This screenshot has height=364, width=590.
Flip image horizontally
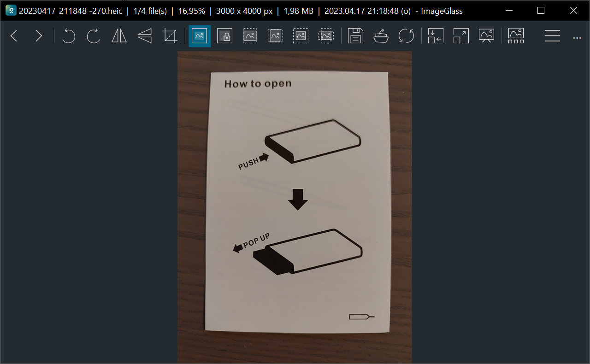pyautogui.click(x=119, y=36)
